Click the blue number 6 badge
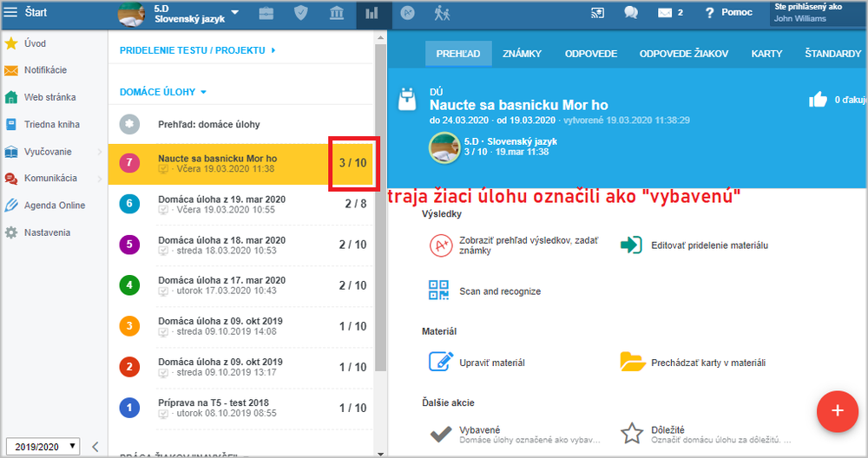This screenshot has width=868, height=458. [129, 204]
